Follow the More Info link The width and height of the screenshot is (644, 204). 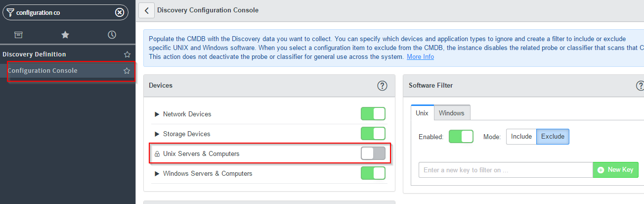[420, 57]
